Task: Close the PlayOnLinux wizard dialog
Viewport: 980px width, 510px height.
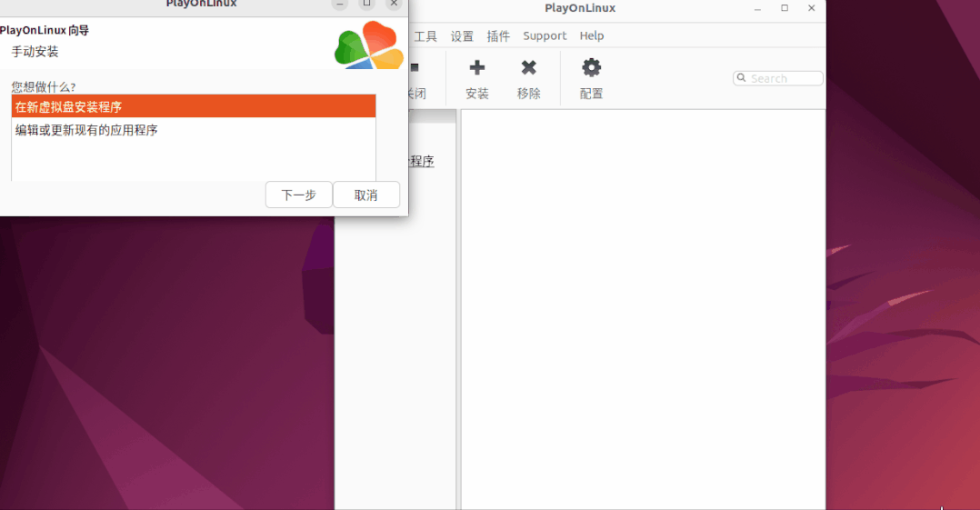Action: (x=394, y=4)
